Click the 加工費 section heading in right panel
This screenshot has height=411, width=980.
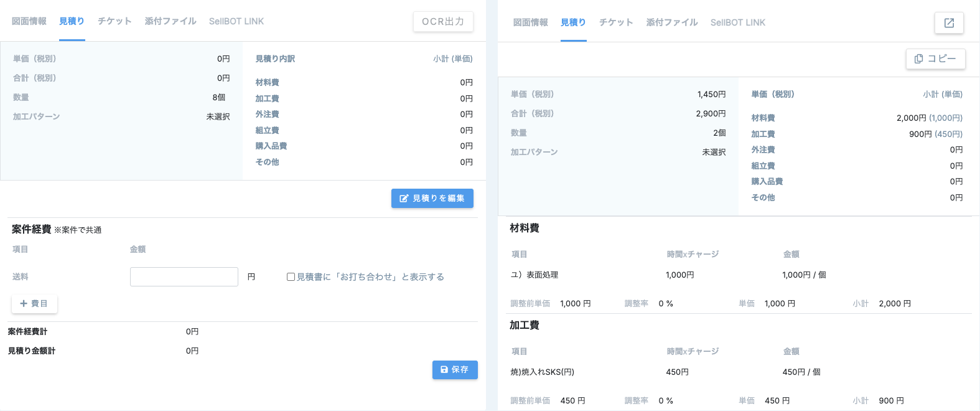tap(525, 325)
